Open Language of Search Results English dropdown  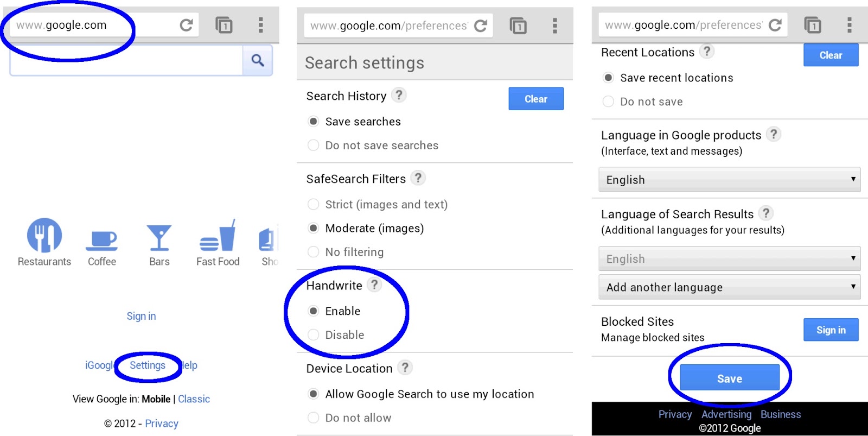click(729, 259)
